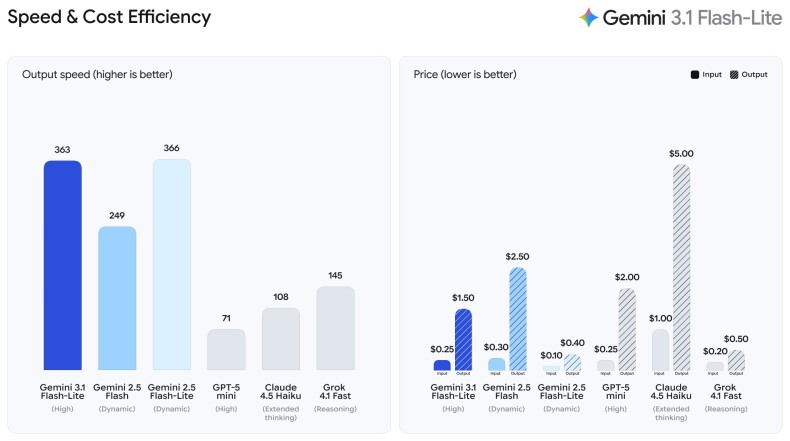Viewport: 790px width, 441px height.
Task: Click the Speed & Cost Efficiency heading
Action: point(109,17)
